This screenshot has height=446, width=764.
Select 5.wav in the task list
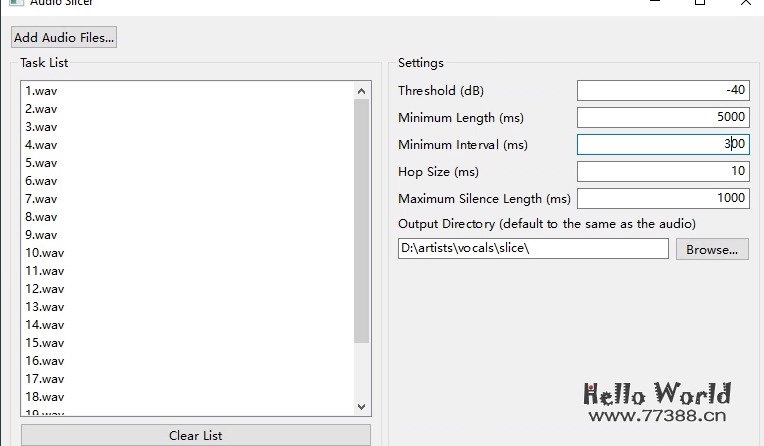pyautogui.click(x=42, y=163)
